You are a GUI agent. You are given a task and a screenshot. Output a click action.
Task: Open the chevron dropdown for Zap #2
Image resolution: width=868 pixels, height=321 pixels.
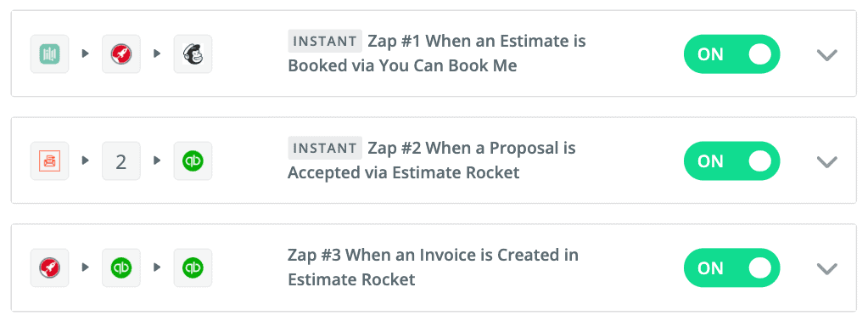827,161
